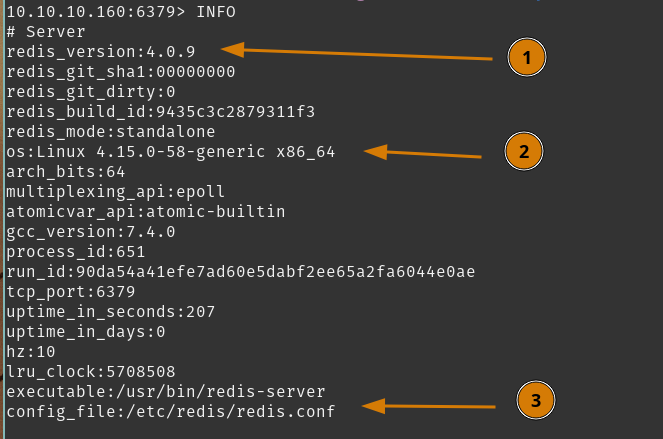Click the run_id hash line
The height and width of the screenshot is (439, 663).
pyautogui.click(x=240, y=272)
